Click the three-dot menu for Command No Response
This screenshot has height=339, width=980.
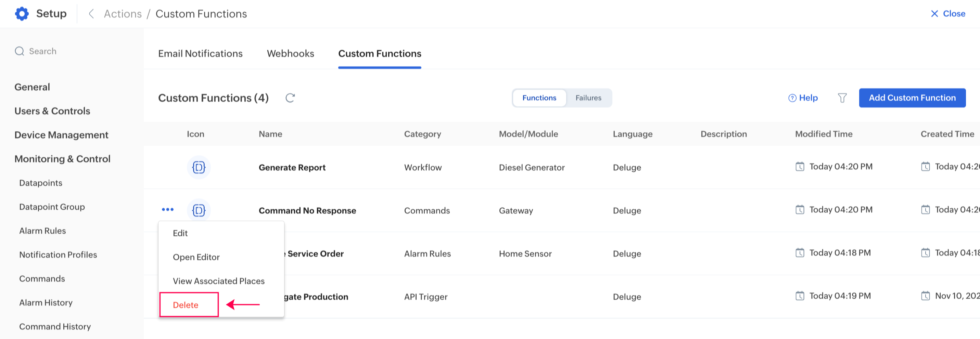coord(167,209)
